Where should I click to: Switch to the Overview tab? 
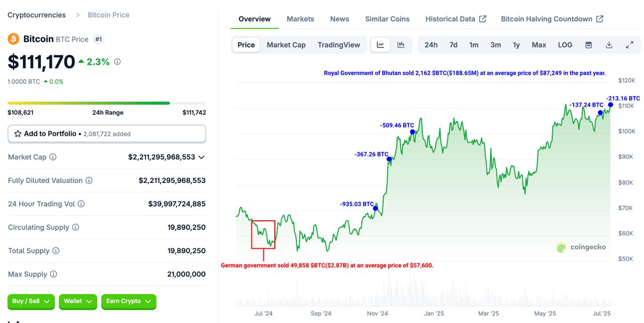pyautogui.click(x=255, y=19)
